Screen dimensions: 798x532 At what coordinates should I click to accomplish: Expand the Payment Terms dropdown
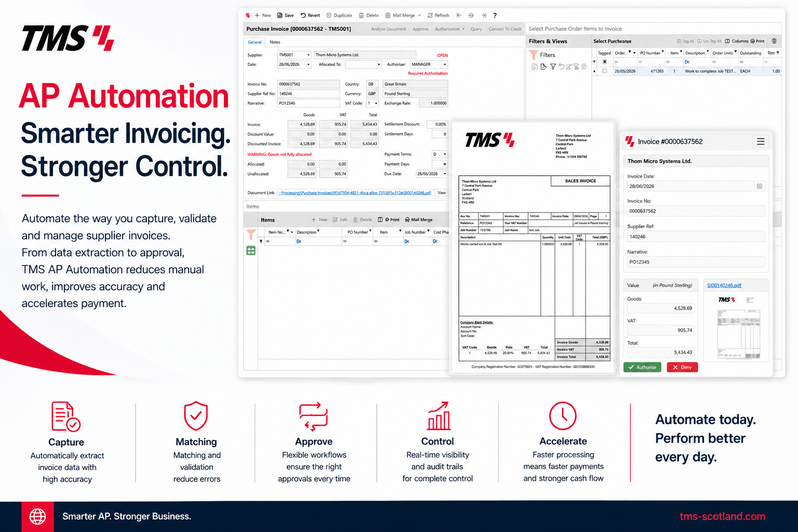point(445,154)
